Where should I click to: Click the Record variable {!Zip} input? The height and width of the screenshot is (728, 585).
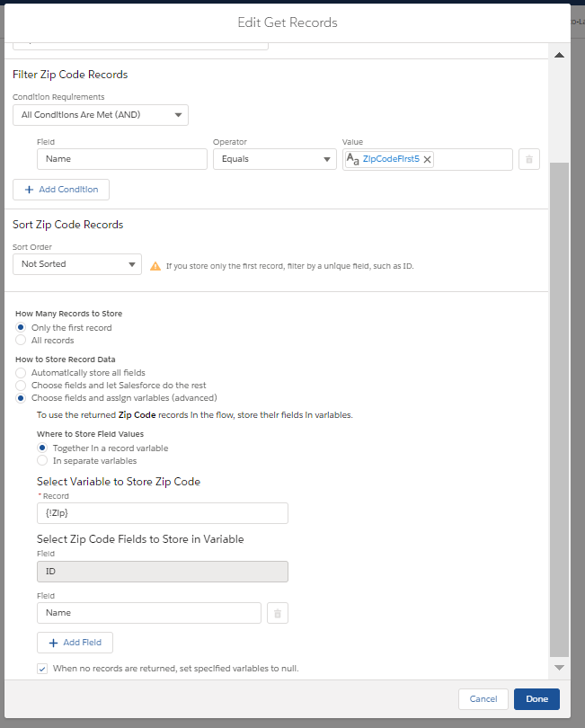tap(162, 513)
